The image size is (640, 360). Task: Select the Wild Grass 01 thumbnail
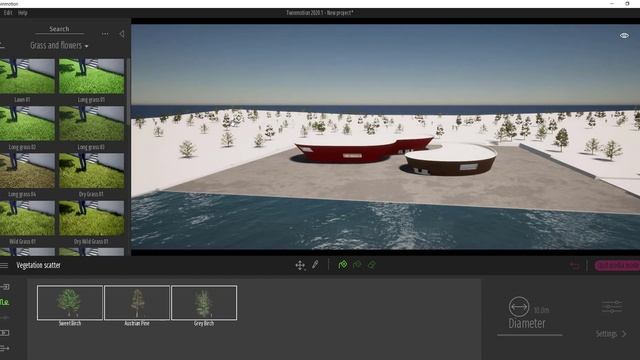[27, 218]
